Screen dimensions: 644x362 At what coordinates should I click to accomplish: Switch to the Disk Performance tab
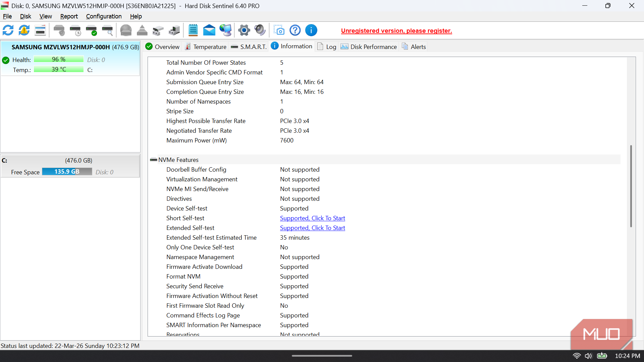[369, 47]
